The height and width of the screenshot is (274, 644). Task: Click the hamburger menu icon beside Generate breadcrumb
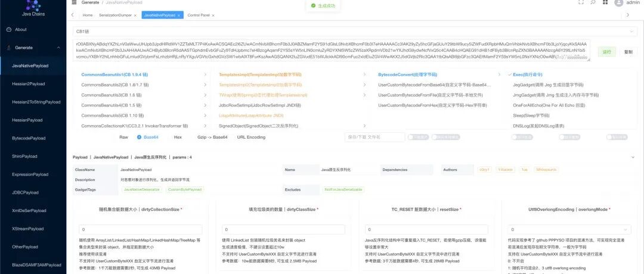[74, 2]
